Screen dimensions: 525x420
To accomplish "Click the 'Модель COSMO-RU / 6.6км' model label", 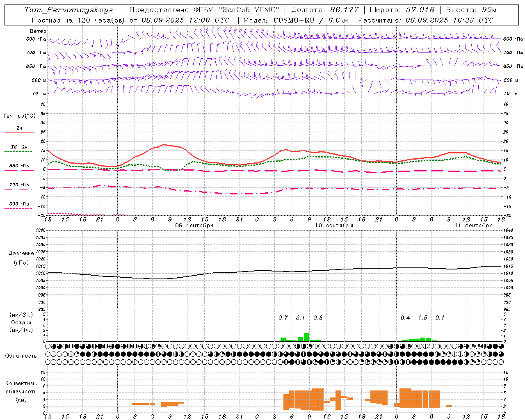I will [x=296, y=20].
